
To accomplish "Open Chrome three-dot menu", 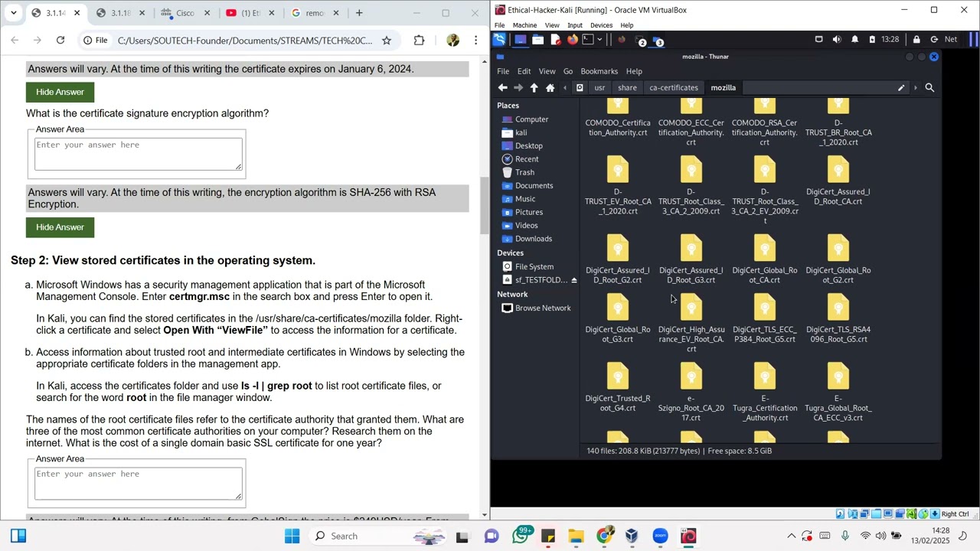I will coord(475,41).
